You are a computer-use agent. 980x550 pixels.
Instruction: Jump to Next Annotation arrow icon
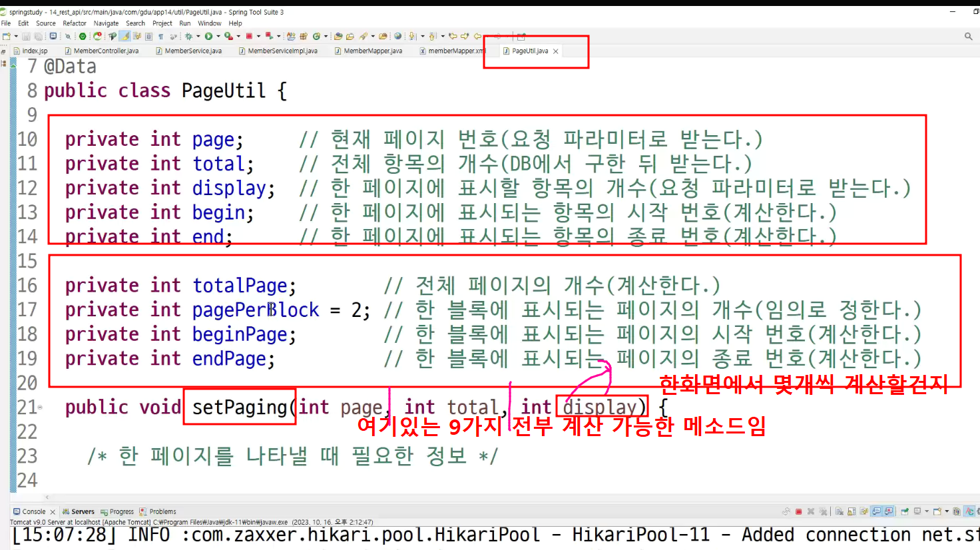click(x=412, y=36)
